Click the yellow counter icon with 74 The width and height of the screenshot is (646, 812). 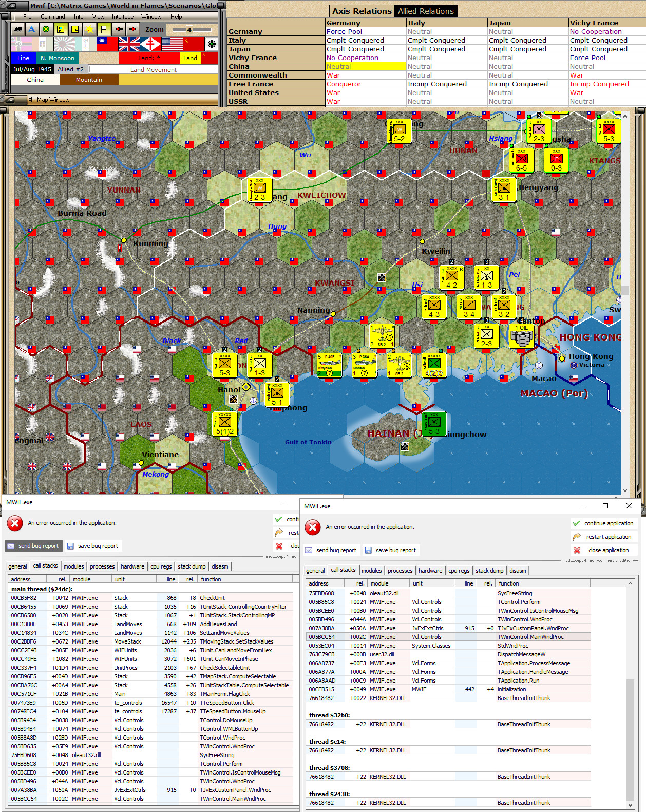tap(75, 29)
